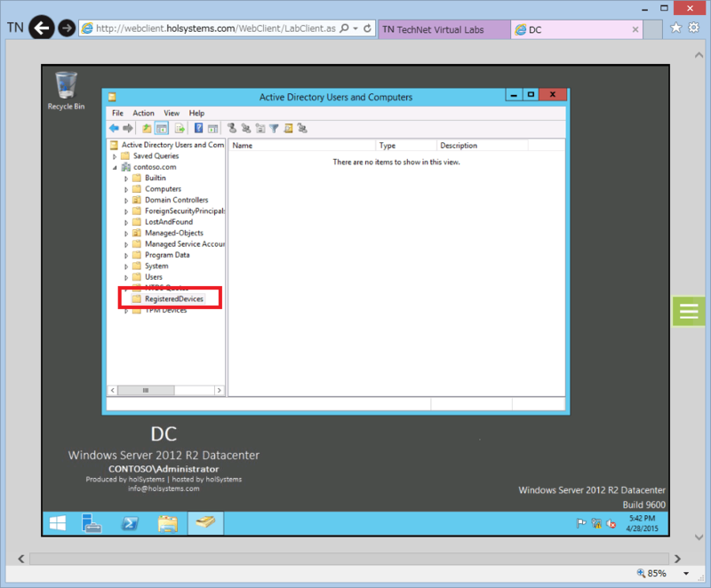Click the browser Forward button
Screen dimensions: 711x588
(67, 28)
